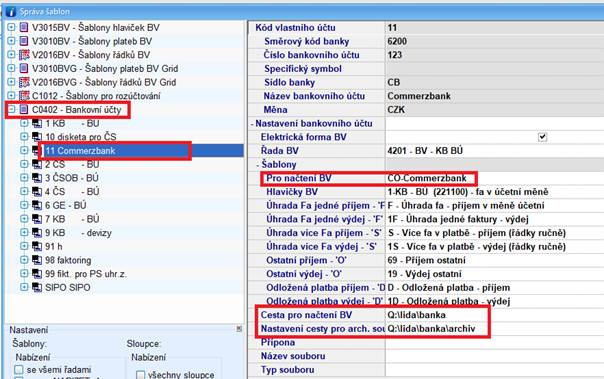The image size is (604, 379).
Task: Click the Odložená platba příjem value D
Action: point(448,288)
